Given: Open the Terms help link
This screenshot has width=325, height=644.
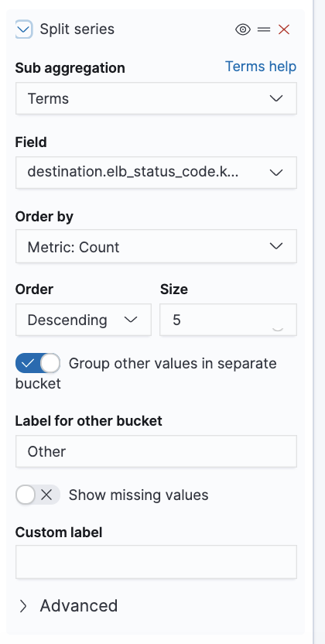Looking at the screenshot, I should [x=261, y=67].
